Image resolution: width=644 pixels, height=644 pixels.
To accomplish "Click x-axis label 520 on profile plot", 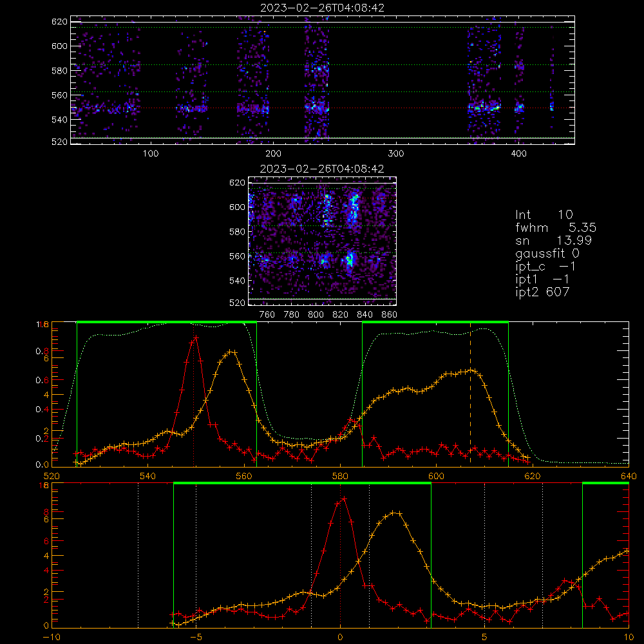I will pos(52,477).
